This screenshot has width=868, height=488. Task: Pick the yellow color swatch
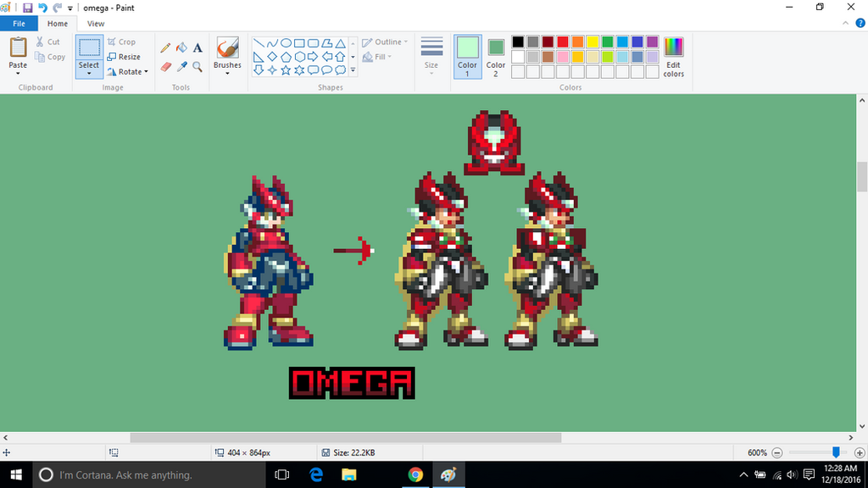coord(593,42)
